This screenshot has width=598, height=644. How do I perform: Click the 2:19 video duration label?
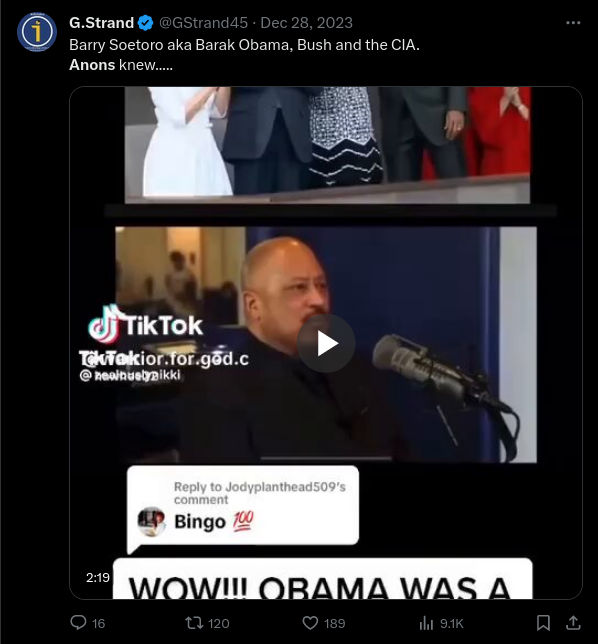(x=98, y=577)
